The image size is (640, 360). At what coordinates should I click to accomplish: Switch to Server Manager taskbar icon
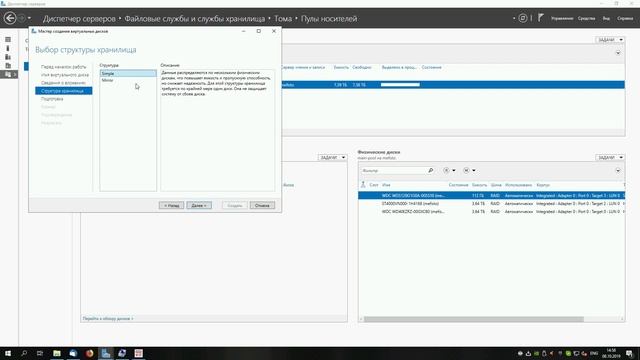pos(106,353)
